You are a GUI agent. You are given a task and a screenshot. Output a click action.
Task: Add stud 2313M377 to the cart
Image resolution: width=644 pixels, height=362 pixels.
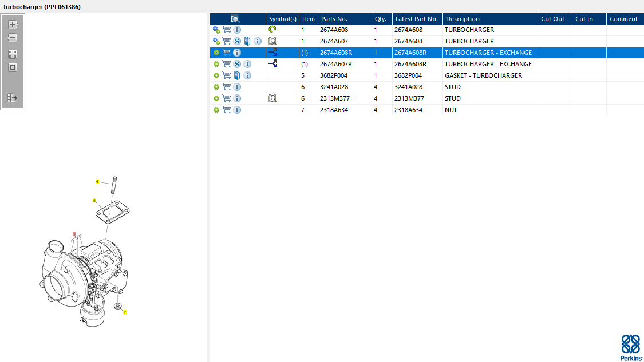[x=227, y=98]
